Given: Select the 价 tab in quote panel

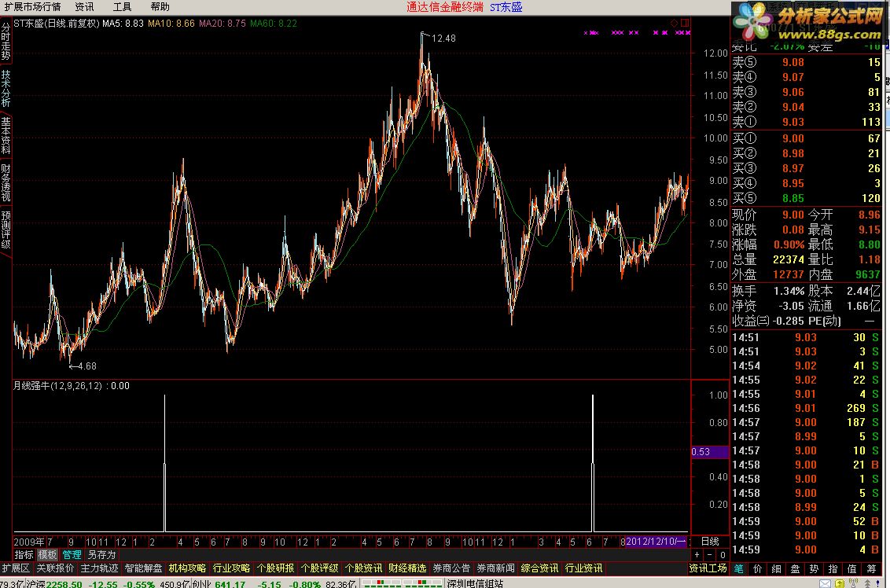Looking at the screenshot, I should coord(758,568).
